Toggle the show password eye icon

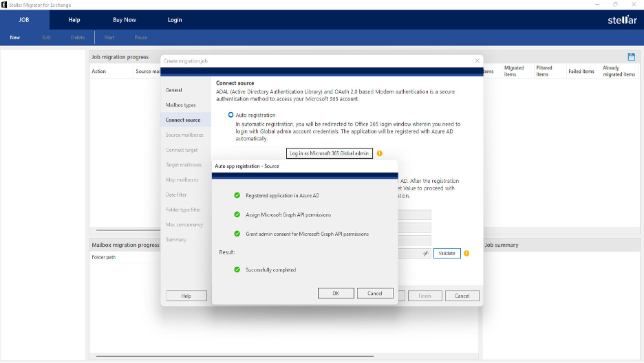pyautogui.click(x=425, y=254)
